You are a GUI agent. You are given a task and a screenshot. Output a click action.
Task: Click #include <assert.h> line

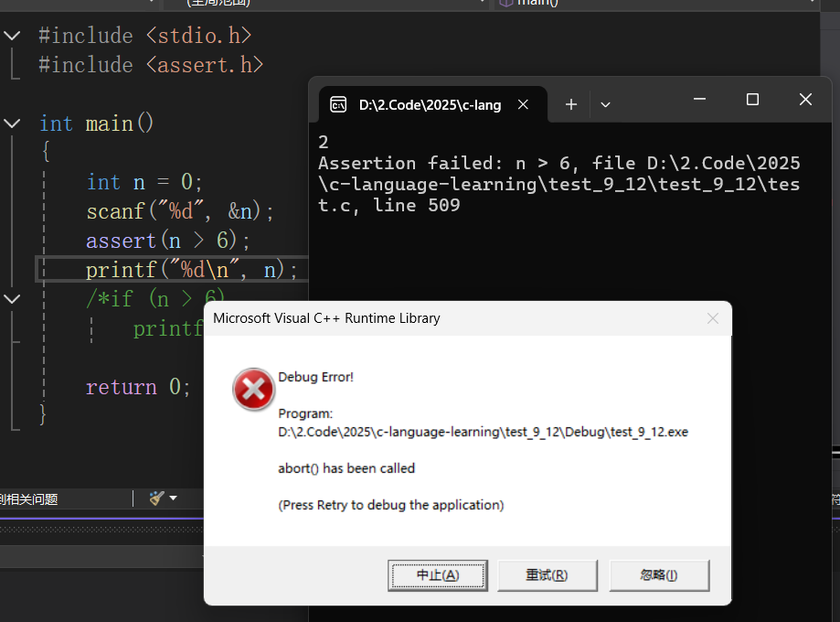[151, 65]
